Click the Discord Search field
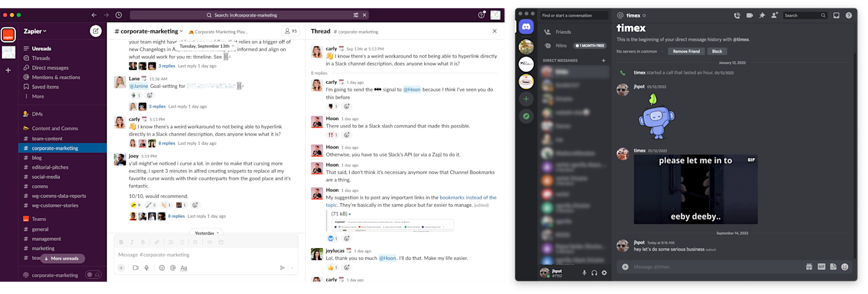This screenshot has height=294, width=868. coord(805,15)
